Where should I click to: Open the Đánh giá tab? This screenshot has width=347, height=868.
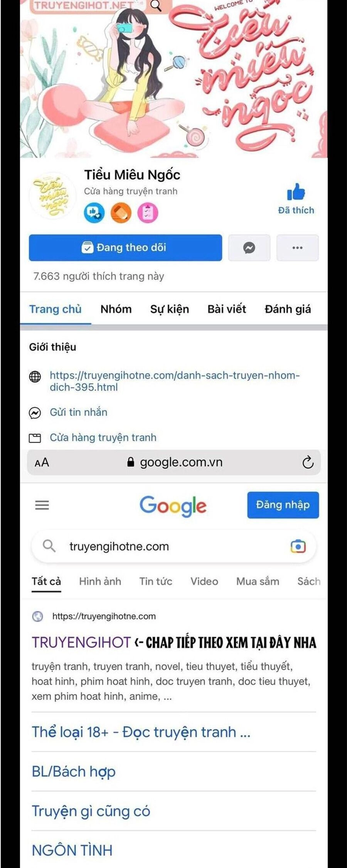coord(288,309)
